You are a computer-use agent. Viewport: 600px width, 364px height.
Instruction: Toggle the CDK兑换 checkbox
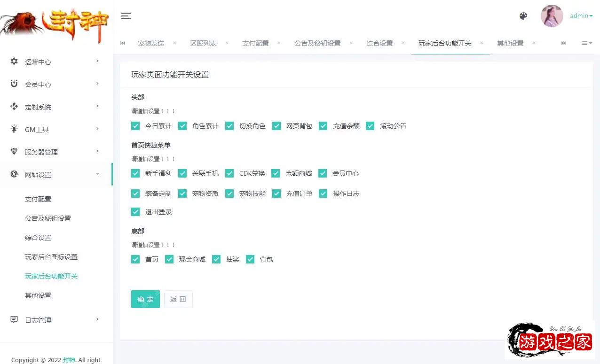click(229, 173)
